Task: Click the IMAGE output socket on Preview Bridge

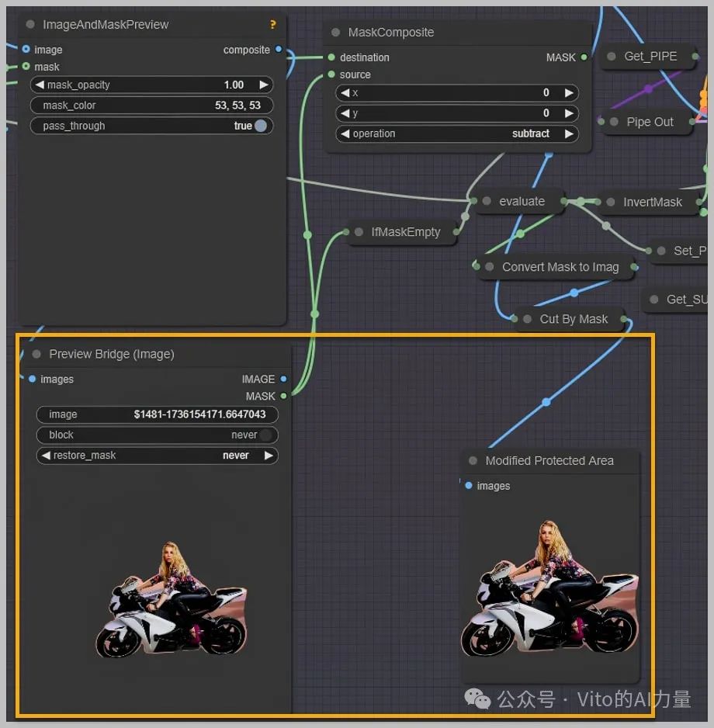Action: click(283, 379)
